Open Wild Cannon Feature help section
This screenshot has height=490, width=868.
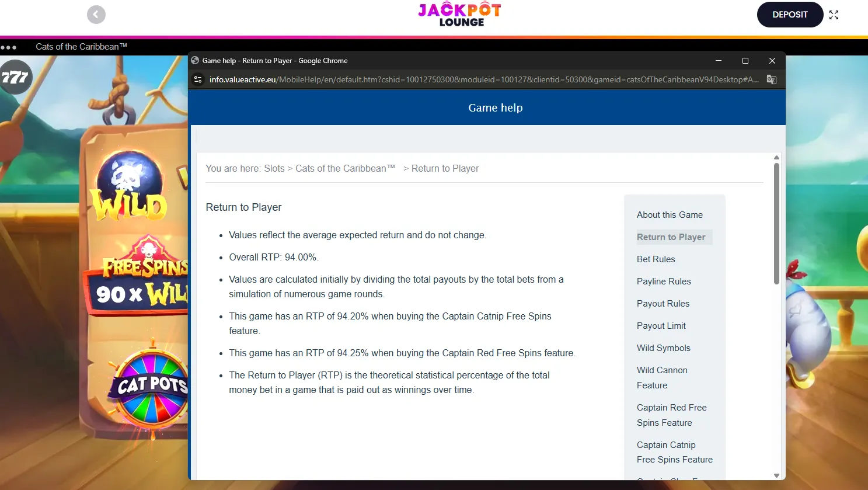[662, 378]
